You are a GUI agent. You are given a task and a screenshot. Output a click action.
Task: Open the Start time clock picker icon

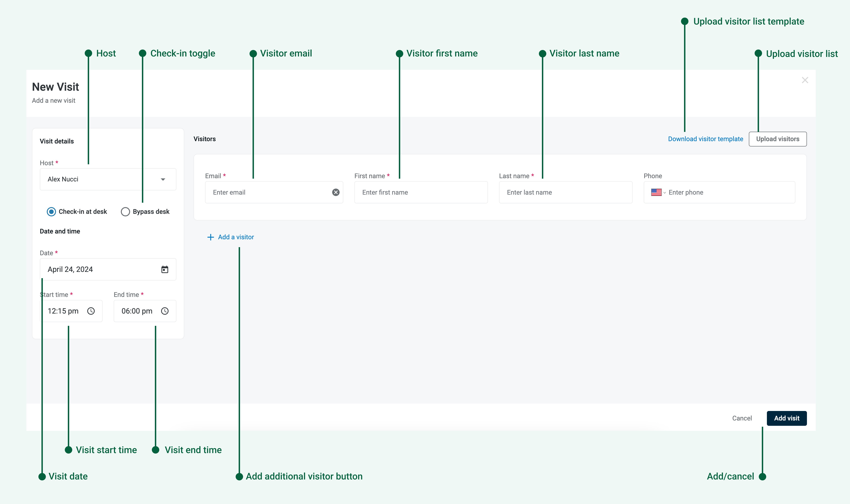(x=91, y=311)
